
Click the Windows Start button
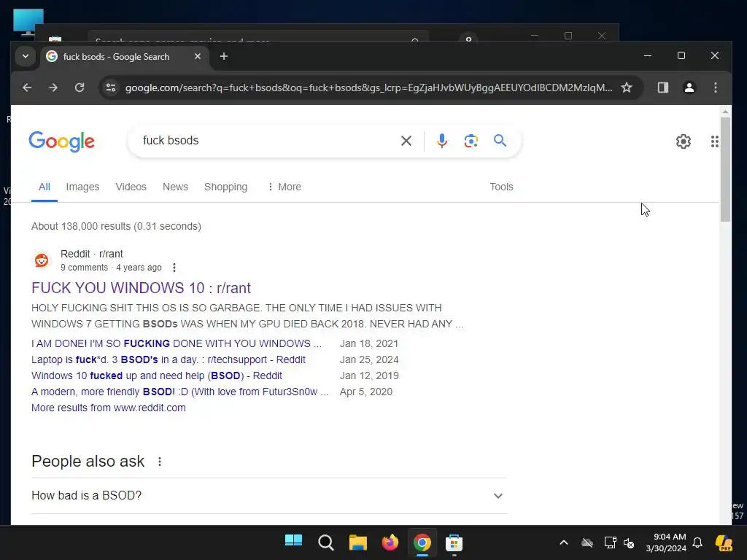pos(293,542)
